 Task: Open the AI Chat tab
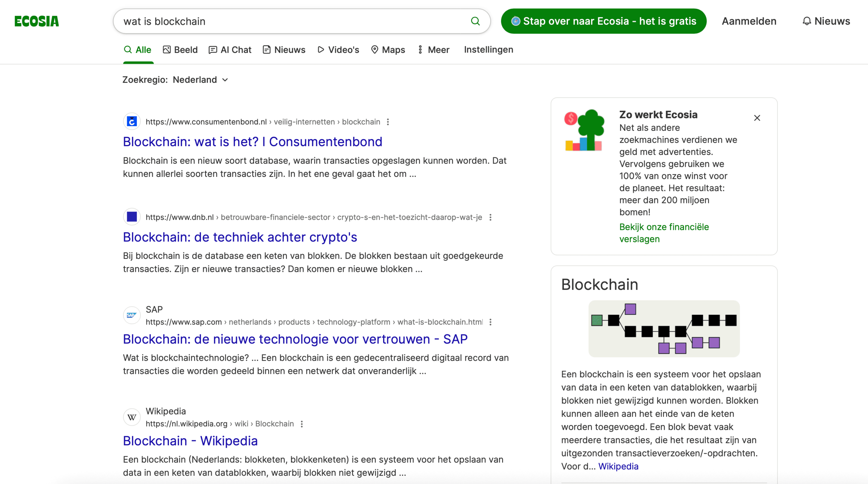(x=230, y=50)
